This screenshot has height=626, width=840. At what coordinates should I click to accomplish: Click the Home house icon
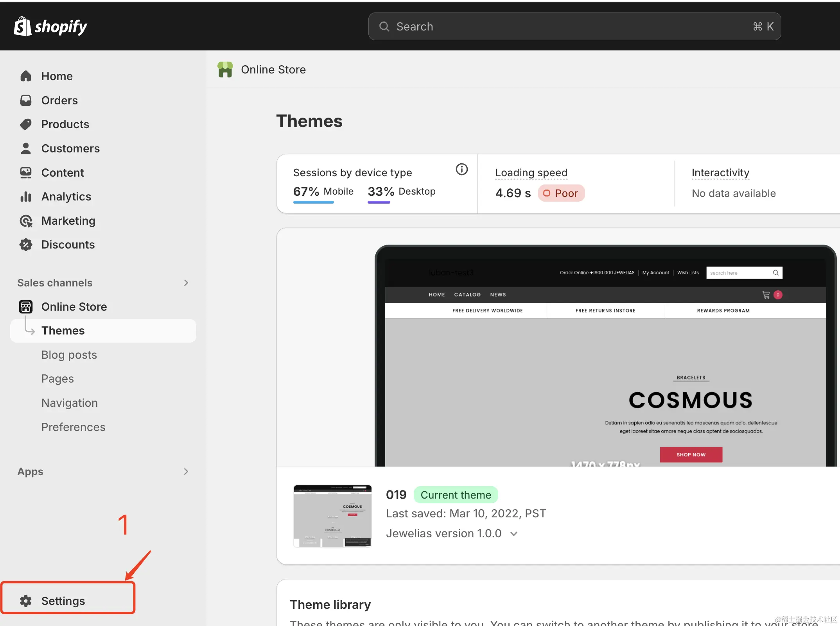[26, 76]
